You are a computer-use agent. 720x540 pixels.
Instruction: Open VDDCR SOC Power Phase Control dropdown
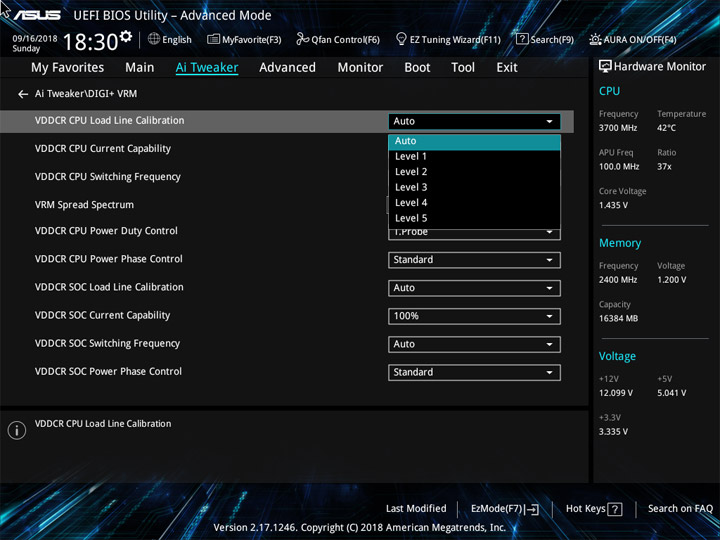pos(474,373)
